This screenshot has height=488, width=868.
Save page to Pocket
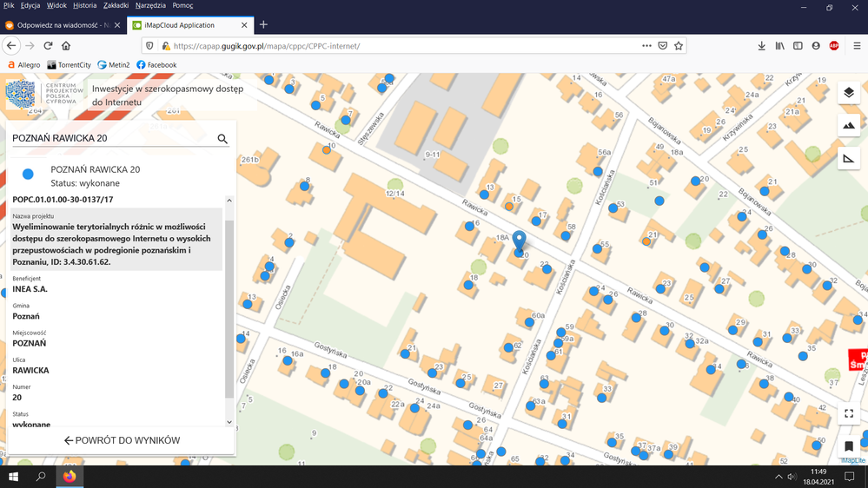[x=662, y=46]
